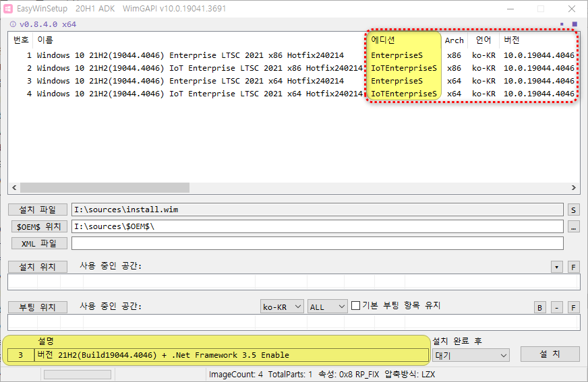The width and height of the screenshot is (588, 382).
Task: Click the horizontal scrollbar thumb in image list
Action: [105, 187]
